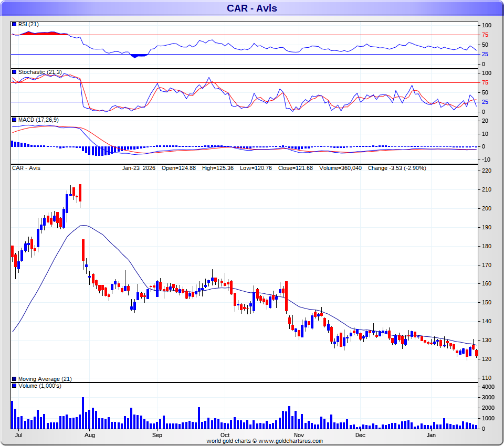Click the Volume (1,000's) legend marker
This screenshot has height=446, width=504.
click(14, 386)
